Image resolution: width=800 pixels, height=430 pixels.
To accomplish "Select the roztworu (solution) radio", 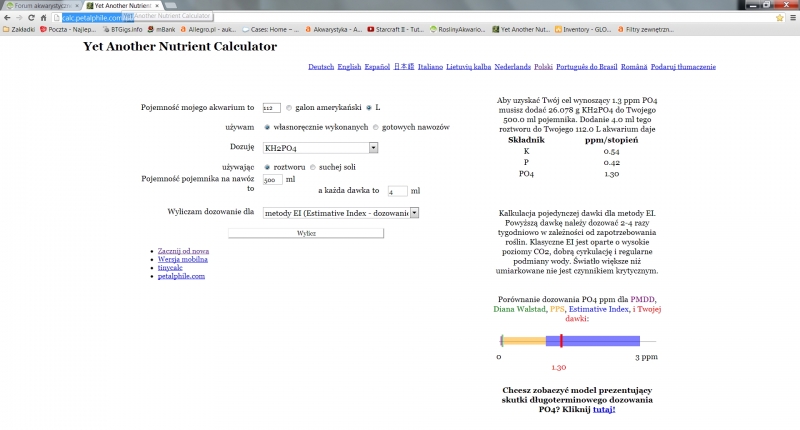I will (267, 167).
